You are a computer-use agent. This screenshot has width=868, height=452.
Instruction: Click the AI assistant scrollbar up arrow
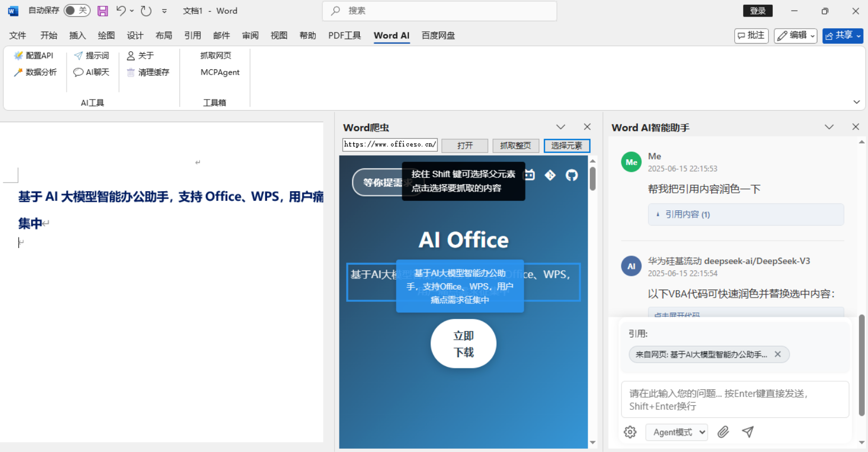coord(862,142)
